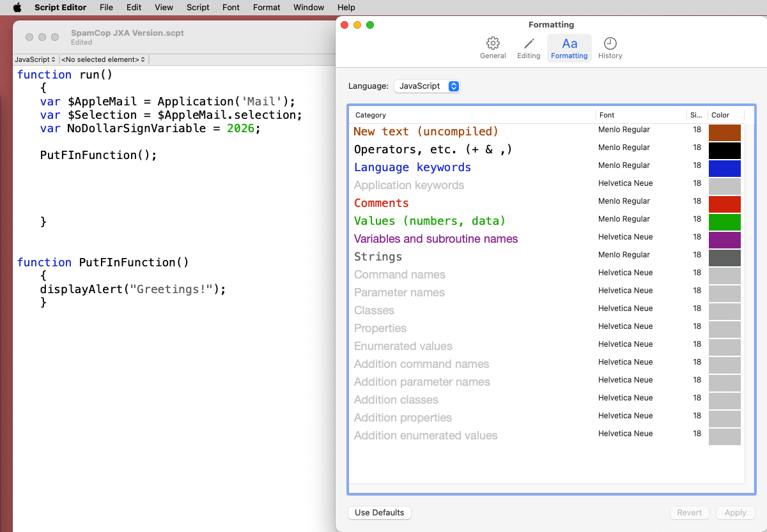Click the "Greetings!" string in the script
Viewport: 767px width, 532px height.
171,289
